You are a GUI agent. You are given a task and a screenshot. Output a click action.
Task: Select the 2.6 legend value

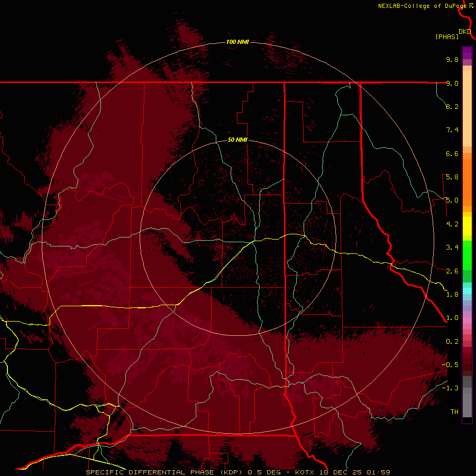click(452, 271)
